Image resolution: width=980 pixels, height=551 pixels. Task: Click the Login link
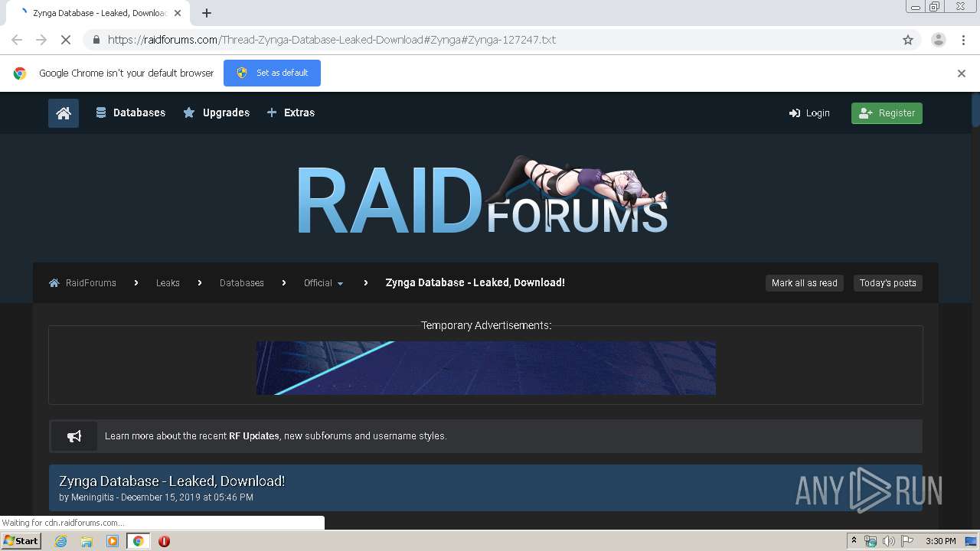[x=809, y=113]
